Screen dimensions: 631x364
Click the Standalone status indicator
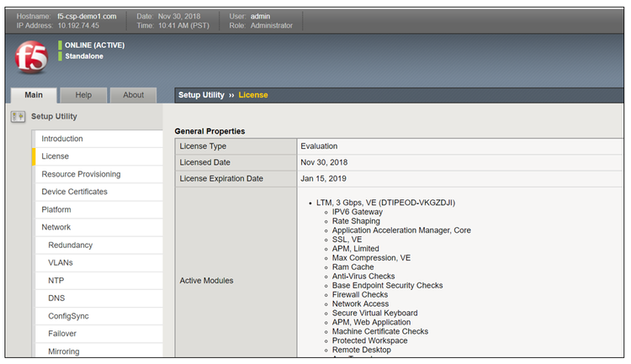pos(81,56)
